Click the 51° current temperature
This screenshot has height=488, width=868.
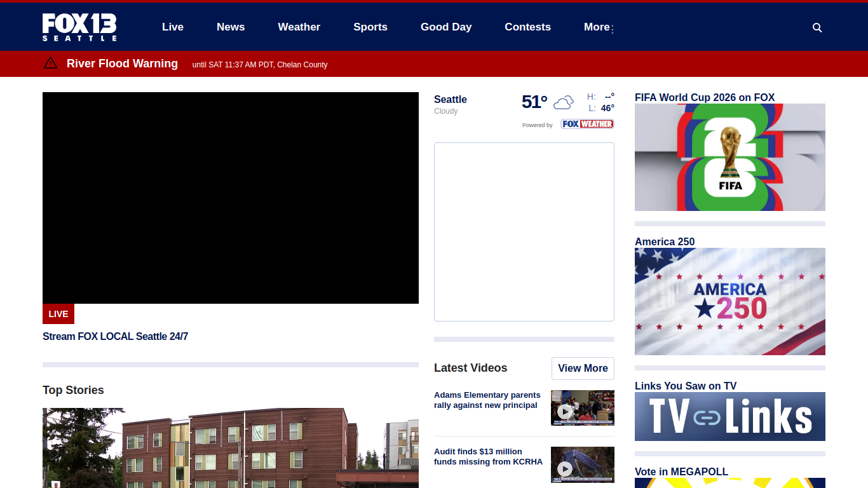point(534,102)
